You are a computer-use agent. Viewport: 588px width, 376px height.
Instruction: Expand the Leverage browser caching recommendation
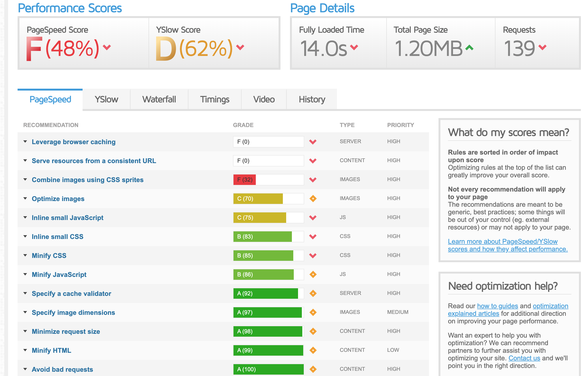(x=25, y=142)
